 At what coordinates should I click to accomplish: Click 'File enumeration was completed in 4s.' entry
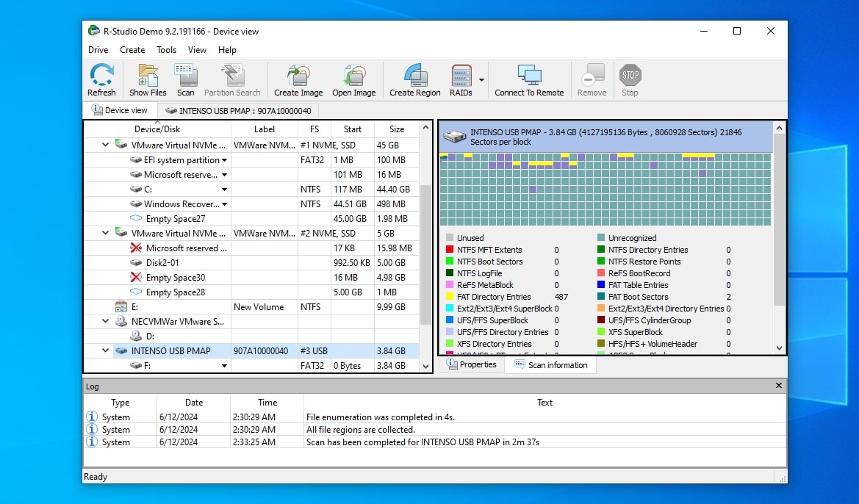tap(380, 417)
